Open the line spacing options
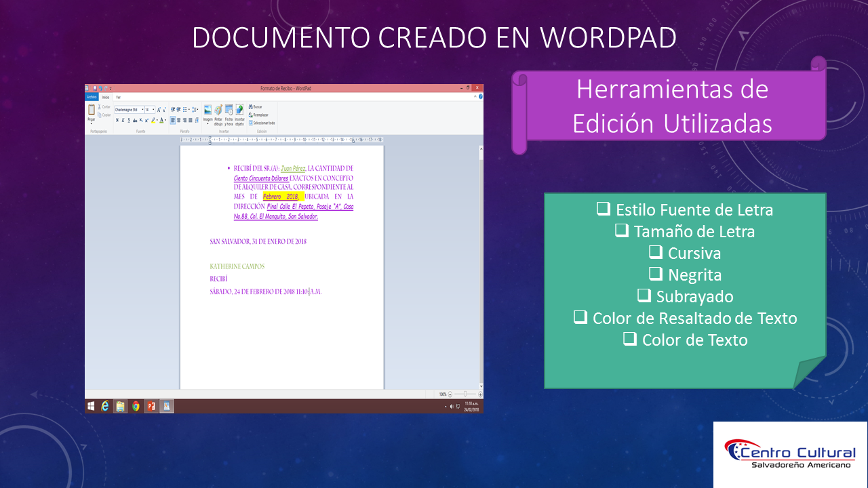This screenshot has height=488, width=868. [x=195, y=109]
